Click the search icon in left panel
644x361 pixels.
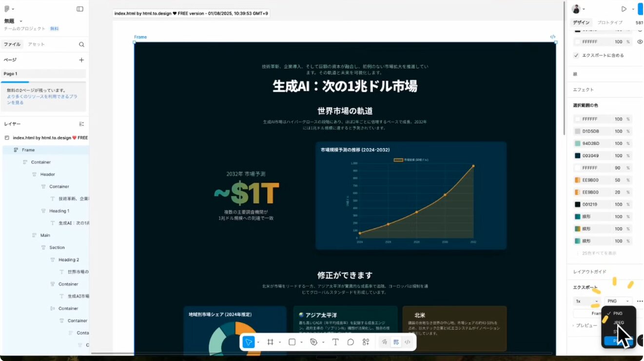(x=81, y=44)
